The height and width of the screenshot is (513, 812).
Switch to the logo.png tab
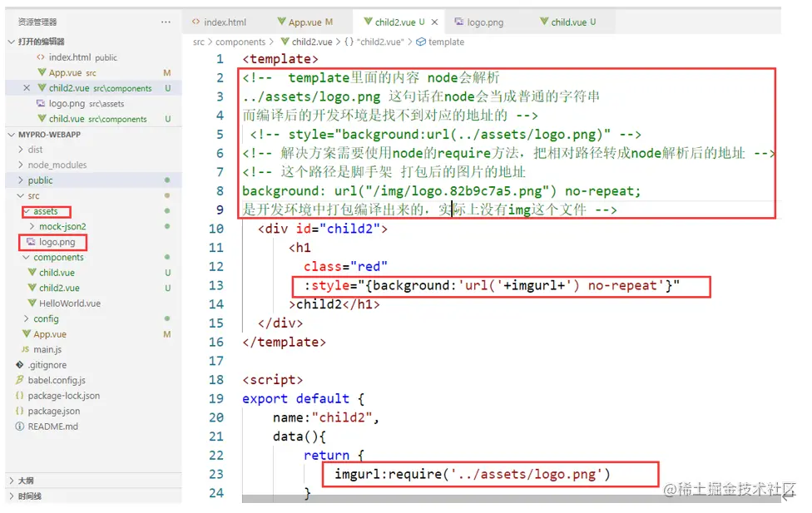coord(479,22)
